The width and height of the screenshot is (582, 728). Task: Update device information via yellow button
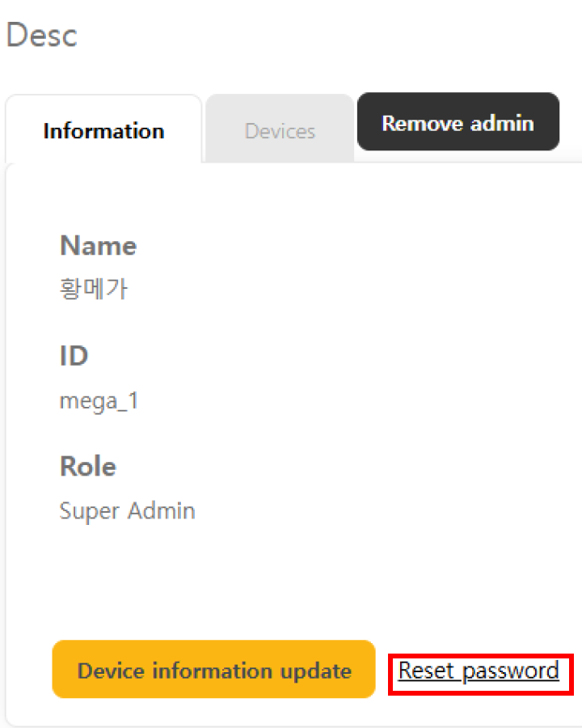click(x=214, y=670)
